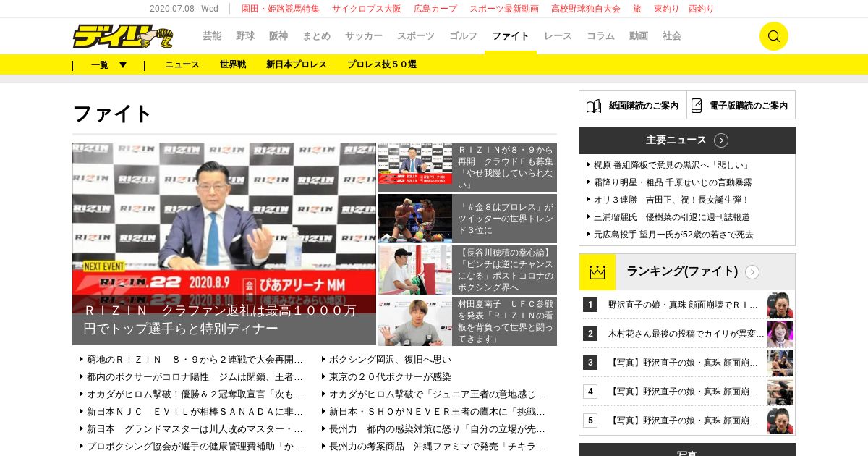Click the phone icon for 電子版購読
This screenshot has width=868, height=456.
coord(697,106)
